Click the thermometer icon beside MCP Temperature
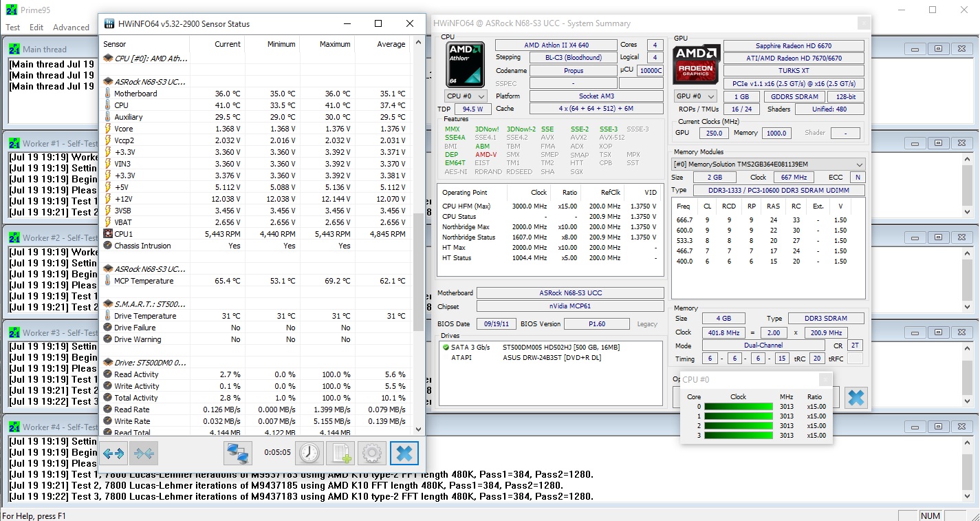The height and width of the screenshot is (521, 980). pyautogui.click(x=107, y=281)
